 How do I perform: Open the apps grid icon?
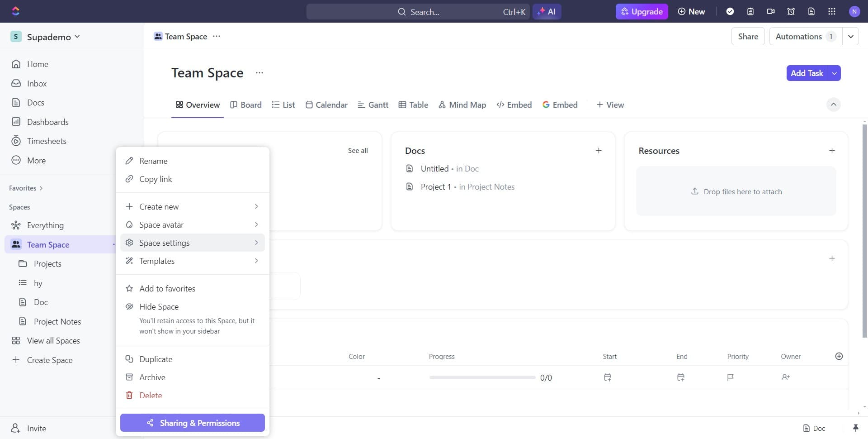click(832, 12)
